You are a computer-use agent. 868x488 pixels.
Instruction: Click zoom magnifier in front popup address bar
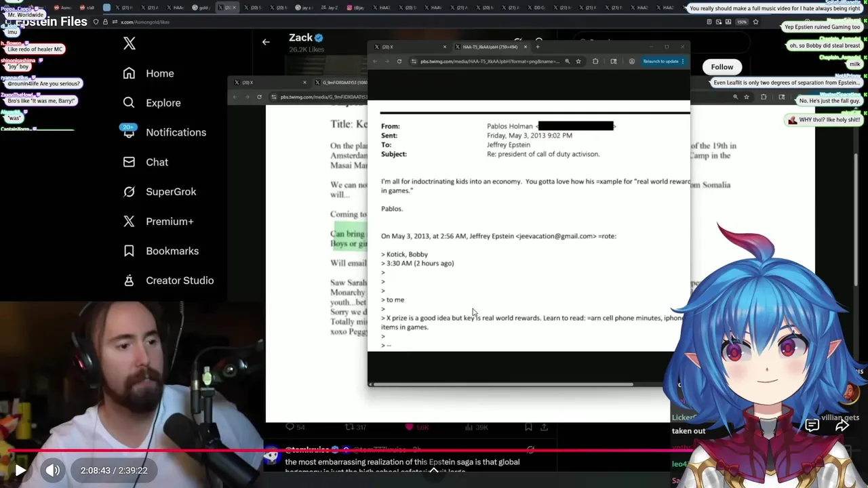point(567,61)
